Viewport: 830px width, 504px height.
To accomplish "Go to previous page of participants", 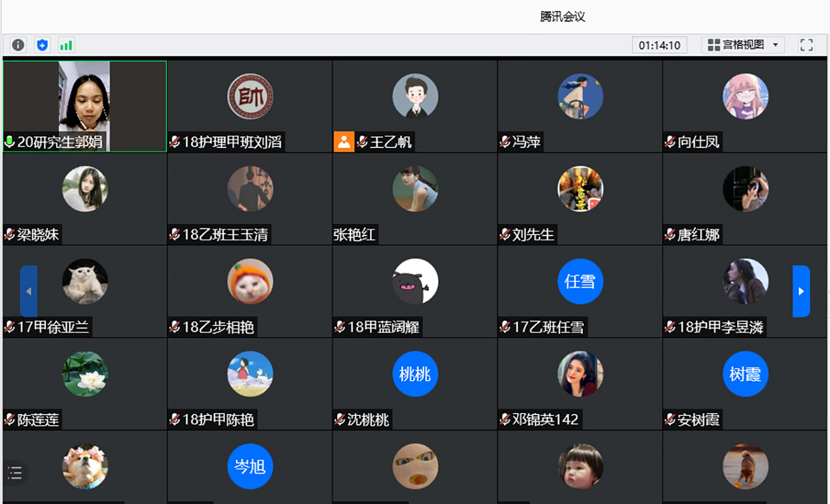I will [x=29, y=291].
